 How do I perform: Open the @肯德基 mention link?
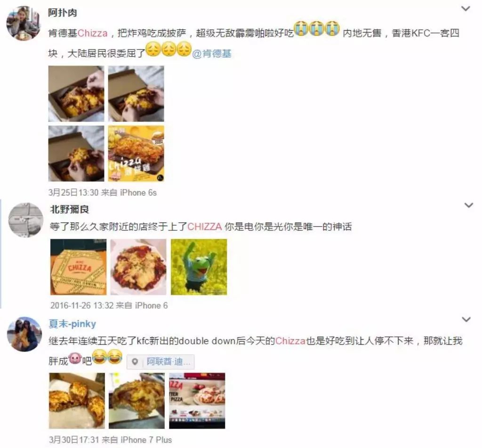(211, 54)
